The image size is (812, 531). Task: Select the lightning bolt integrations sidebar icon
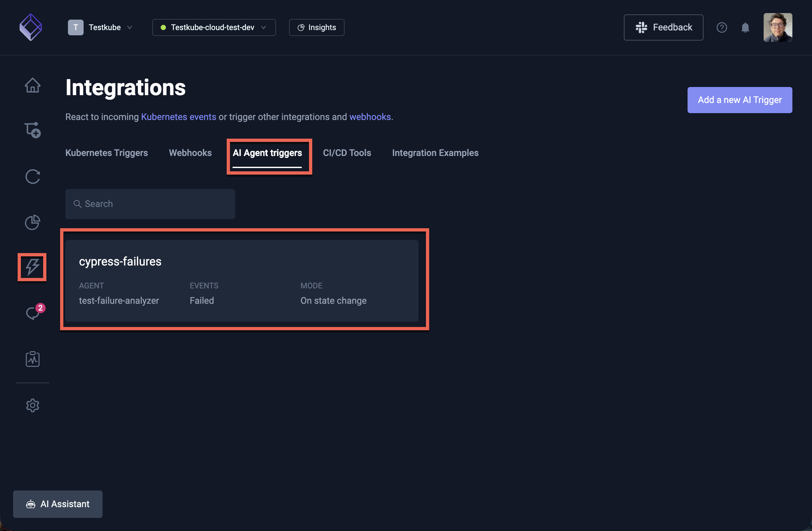[32, 267]
